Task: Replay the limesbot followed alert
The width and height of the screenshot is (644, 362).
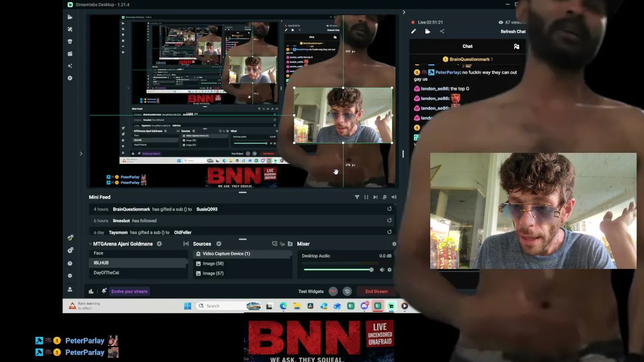Action: pyautogui.click(x=389, y=220)
